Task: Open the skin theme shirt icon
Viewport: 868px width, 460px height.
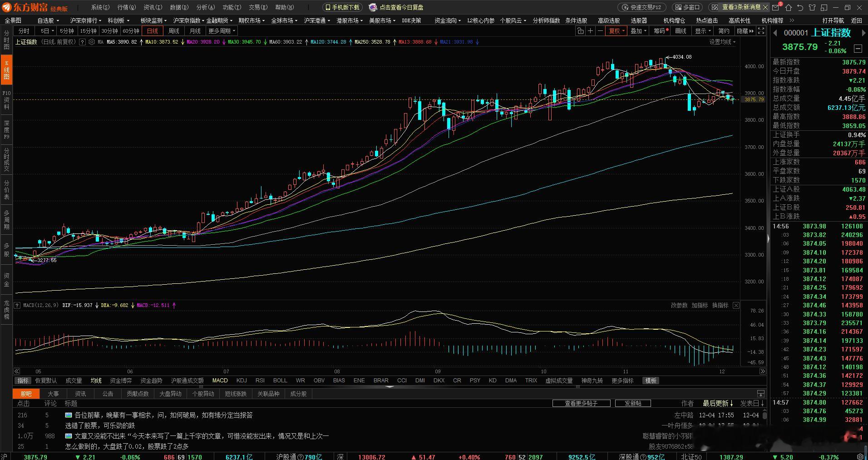Action: pyautogui.click(x=812, y=7)
